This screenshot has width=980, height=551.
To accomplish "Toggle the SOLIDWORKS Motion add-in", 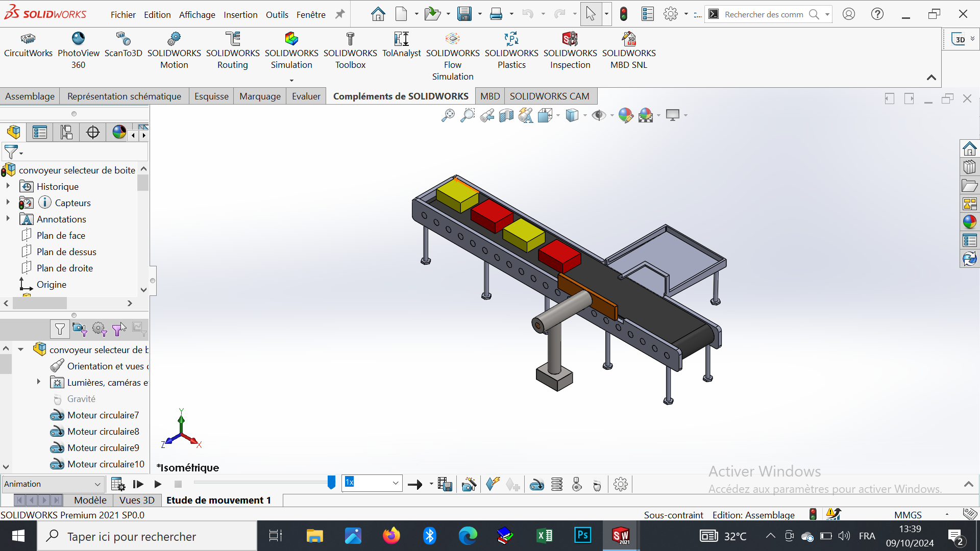I will click(x=174, y=51).
